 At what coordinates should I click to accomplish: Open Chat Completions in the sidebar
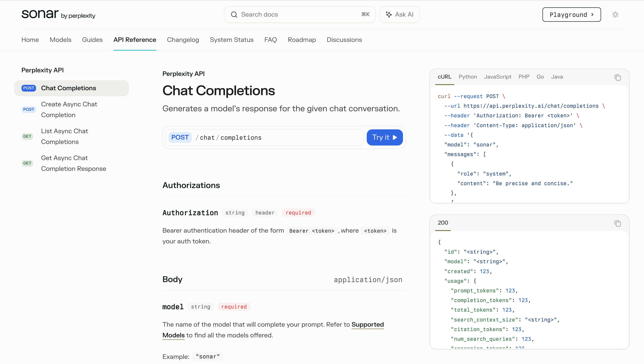coord(68,88)
